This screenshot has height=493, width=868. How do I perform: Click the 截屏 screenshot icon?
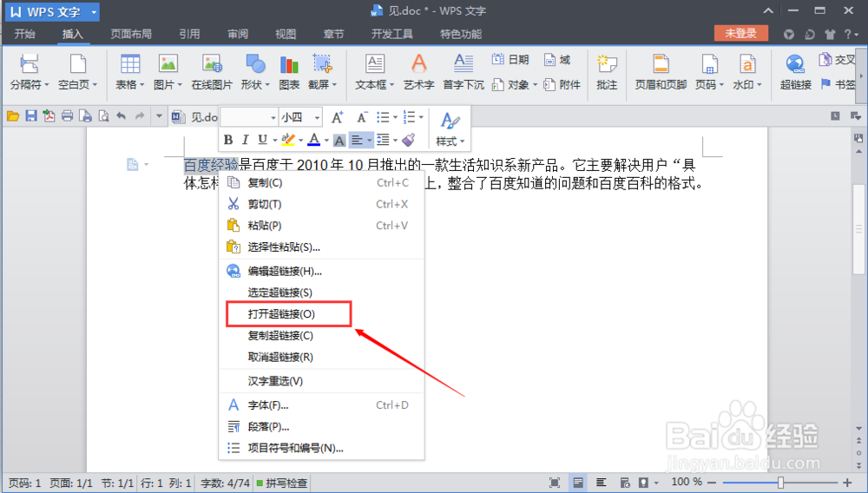[322, 64]
